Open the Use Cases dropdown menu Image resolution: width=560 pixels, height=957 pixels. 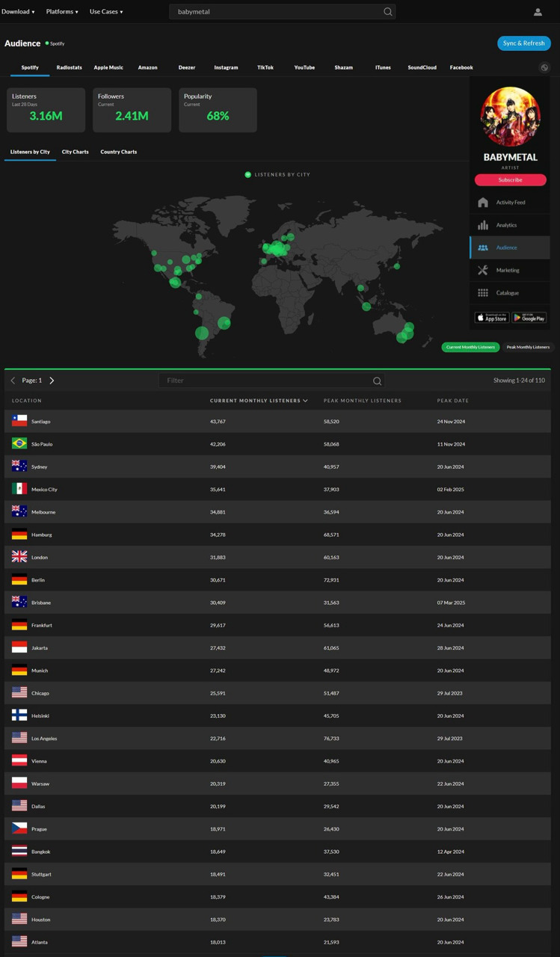tap(106, 12)
